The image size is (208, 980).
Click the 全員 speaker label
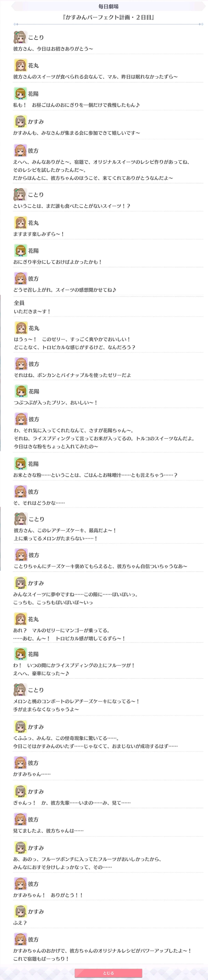(x=19, y=303)
